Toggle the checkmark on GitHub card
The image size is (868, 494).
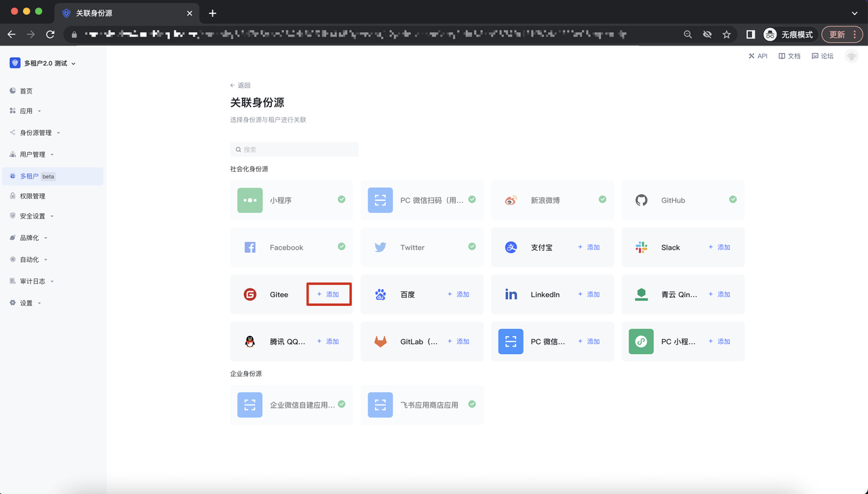click(733, 199)
